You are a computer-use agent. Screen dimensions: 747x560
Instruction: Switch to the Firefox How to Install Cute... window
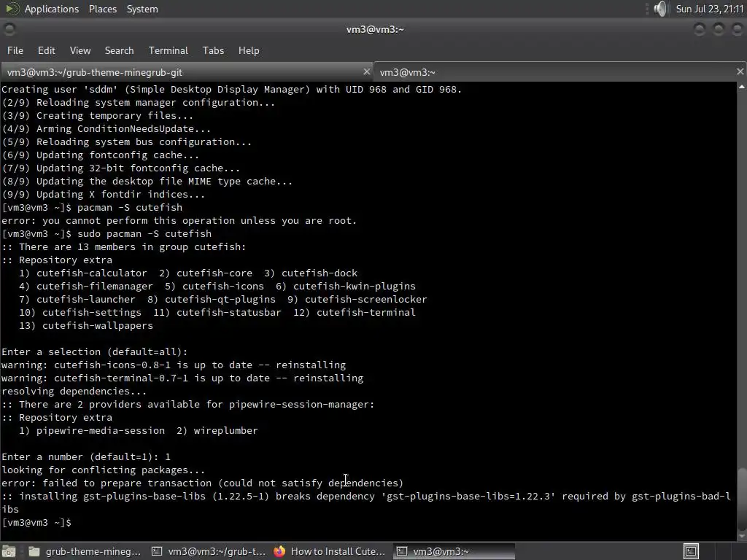(330, 551)
